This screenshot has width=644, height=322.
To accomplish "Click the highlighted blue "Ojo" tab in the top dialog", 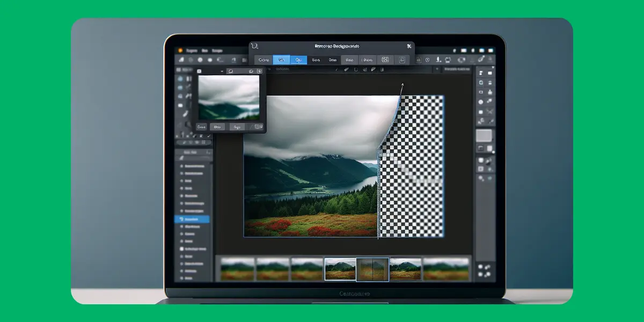I will point(298,60).
